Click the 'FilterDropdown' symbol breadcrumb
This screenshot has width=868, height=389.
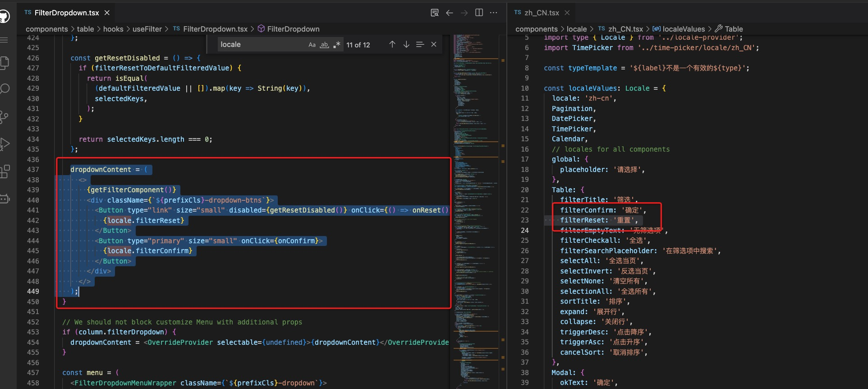pos(293,29)
